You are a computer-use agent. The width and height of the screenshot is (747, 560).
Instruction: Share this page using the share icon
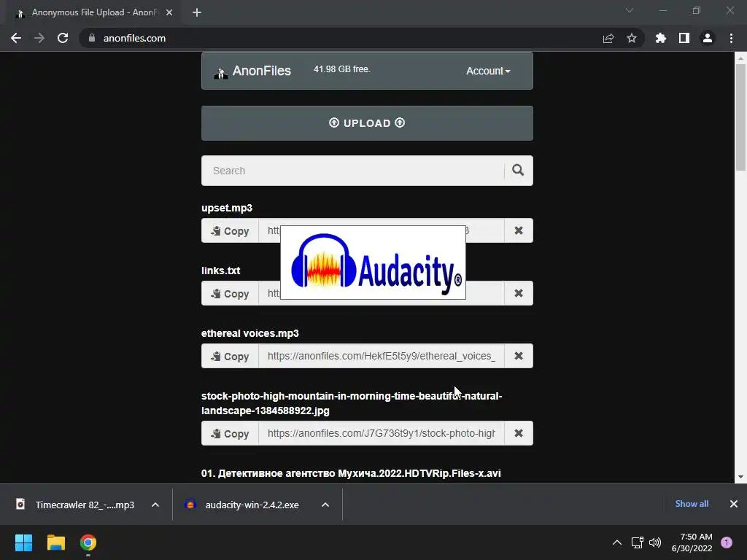click(x=608, y=38)
